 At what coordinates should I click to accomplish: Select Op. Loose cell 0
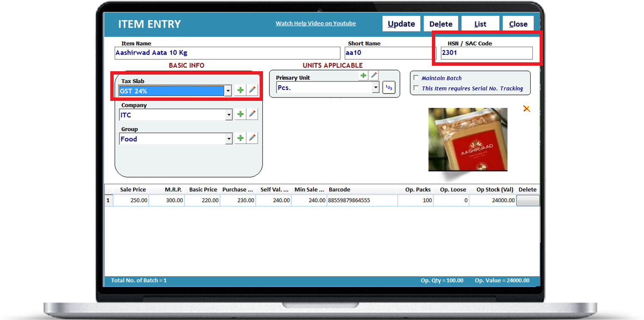(451, 200)
